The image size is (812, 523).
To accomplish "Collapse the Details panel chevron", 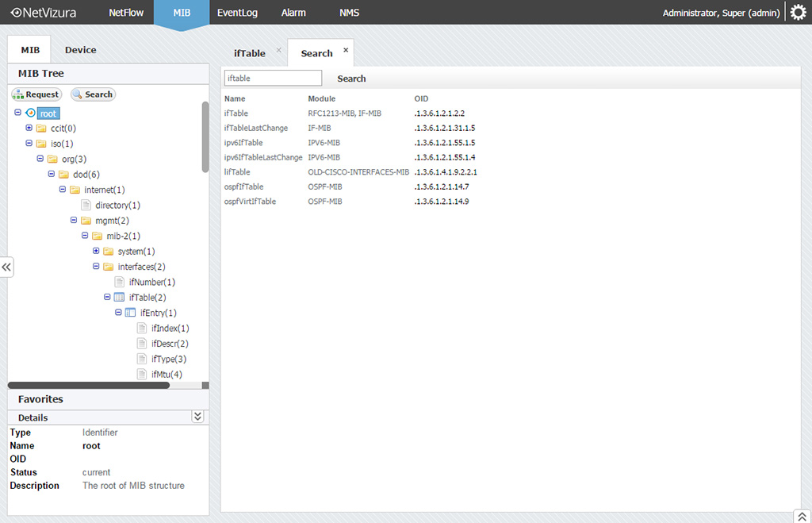I will point(197,417).
